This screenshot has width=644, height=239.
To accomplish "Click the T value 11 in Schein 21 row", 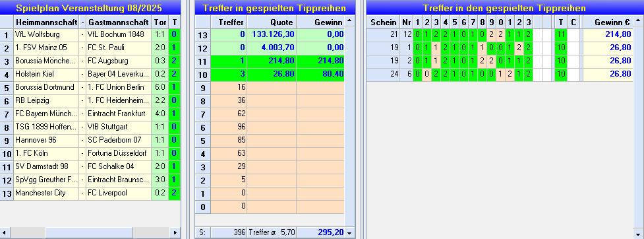I will [561, 35].
